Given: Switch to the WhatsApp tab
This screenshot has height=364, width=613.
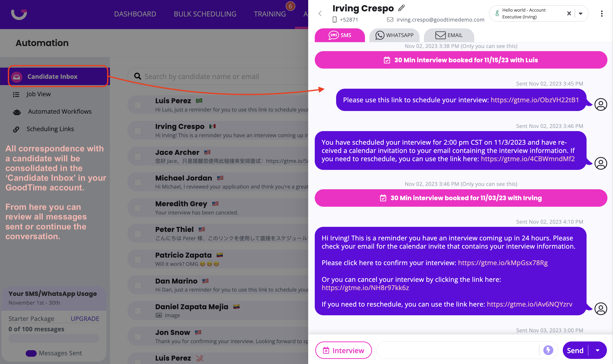Looking at the screenshot, I should click(x=394, y=35).
